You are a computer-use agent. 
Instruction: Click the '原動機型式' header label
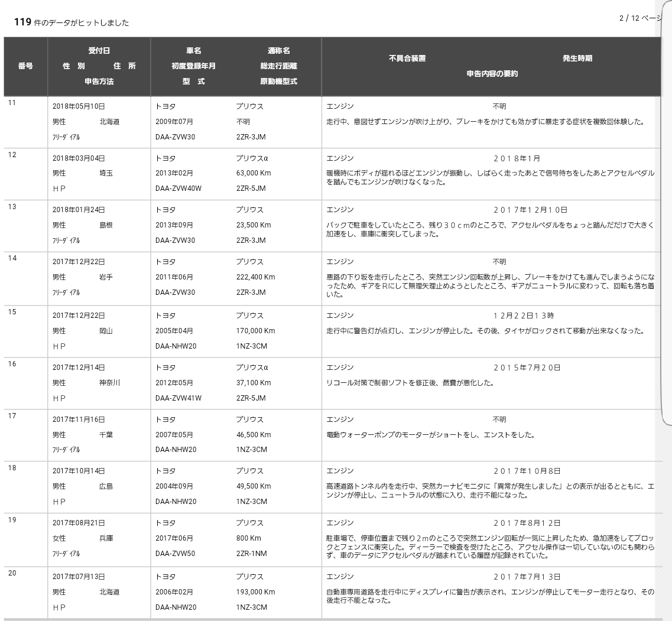click(x=278, y=82)
